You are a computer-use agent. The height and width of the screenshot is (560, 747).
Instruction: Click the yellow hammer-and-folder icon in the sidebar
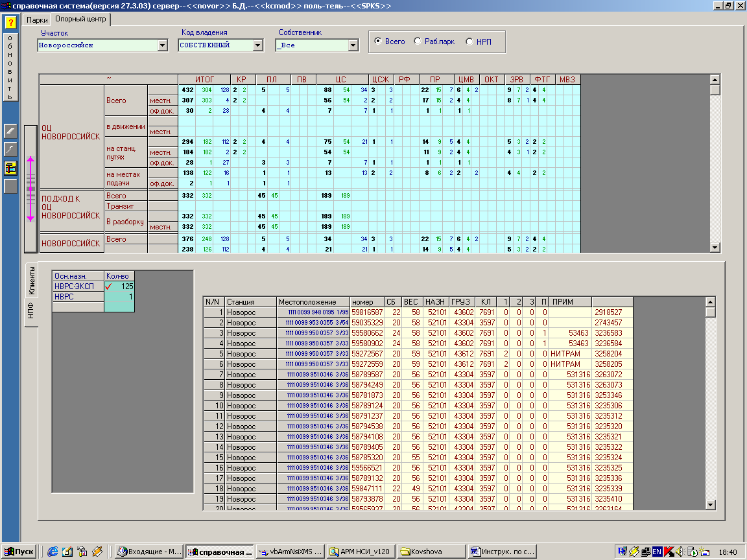(x=10, y=168)
